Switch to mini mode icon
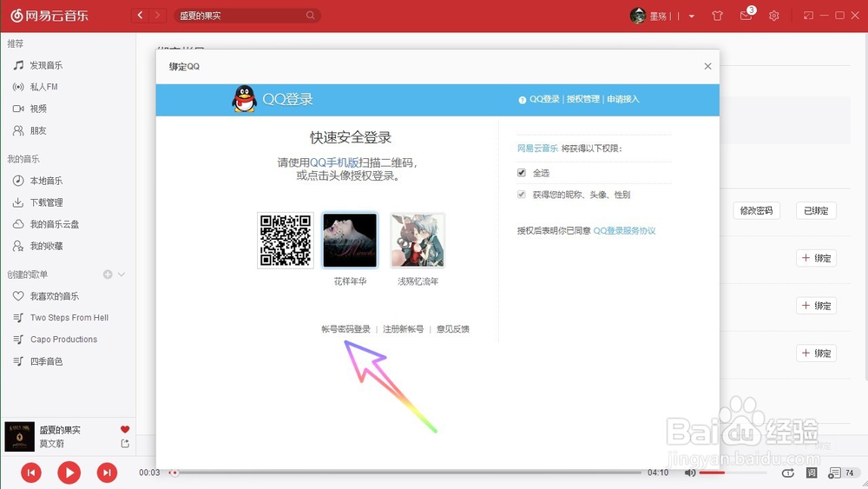 pyautogui.click(x=808, y=16)
